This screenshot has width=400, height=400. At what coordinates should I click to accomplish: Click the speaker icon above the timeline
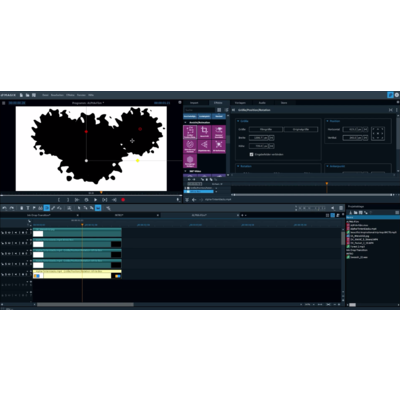pos(333,208)
